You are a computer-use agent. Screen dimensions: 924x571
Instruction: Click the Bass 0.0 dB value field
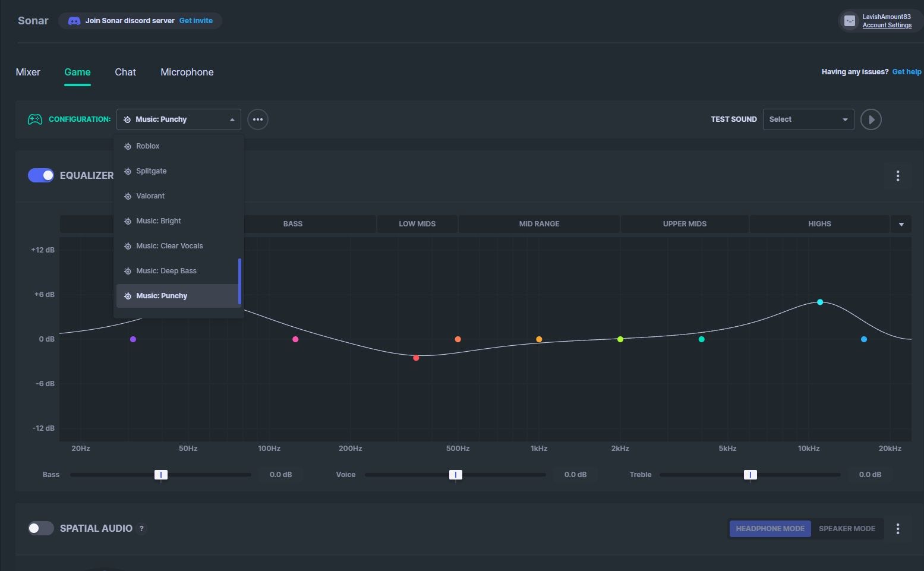pos(280,475)
